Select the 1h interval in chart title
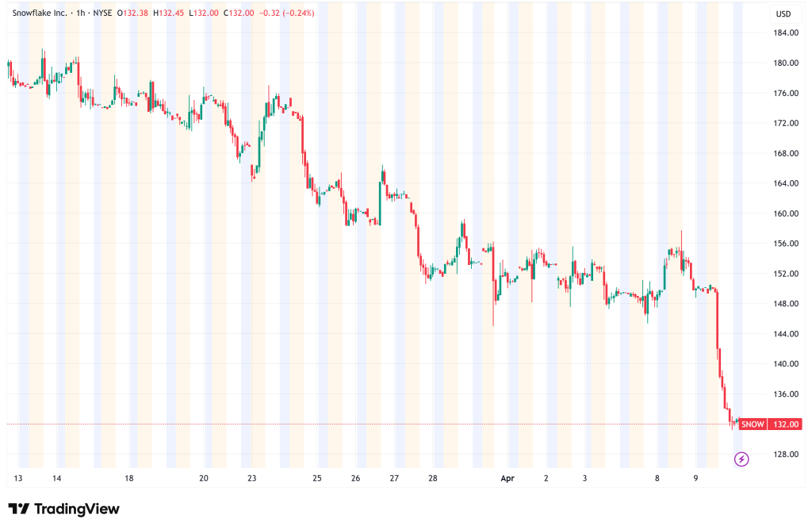This screenshot has height=530, width=812. tap(78, 13)
